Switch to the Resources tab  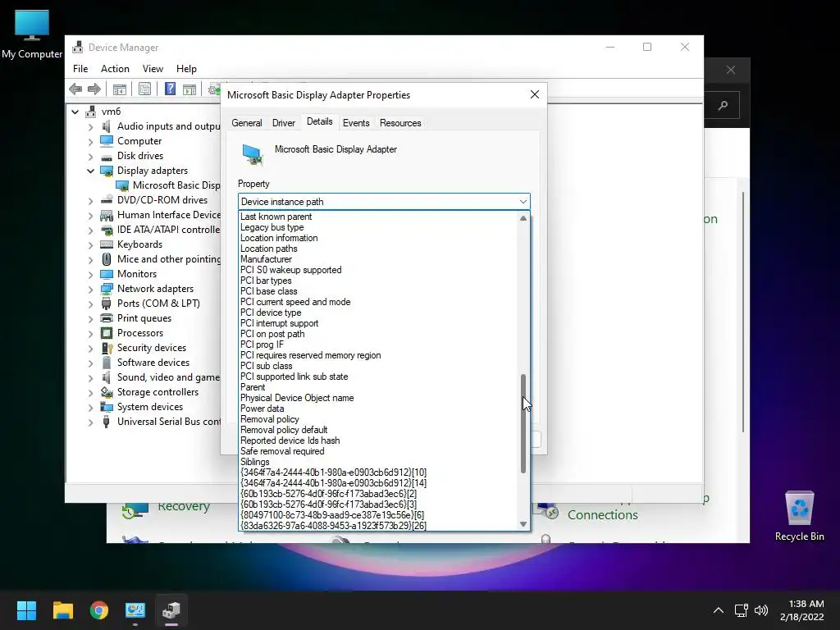400,123
